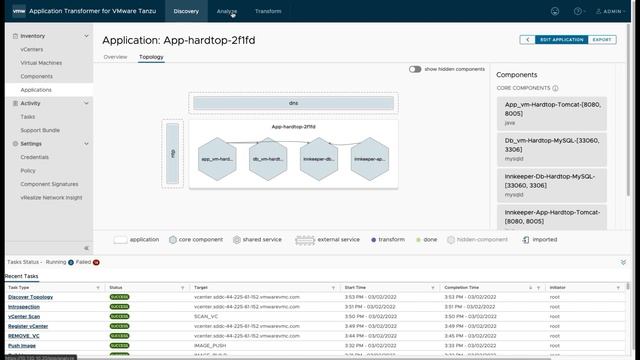Open the Discover Topology task link
This screenshot has width=640, height=360.
click(30, 297)
